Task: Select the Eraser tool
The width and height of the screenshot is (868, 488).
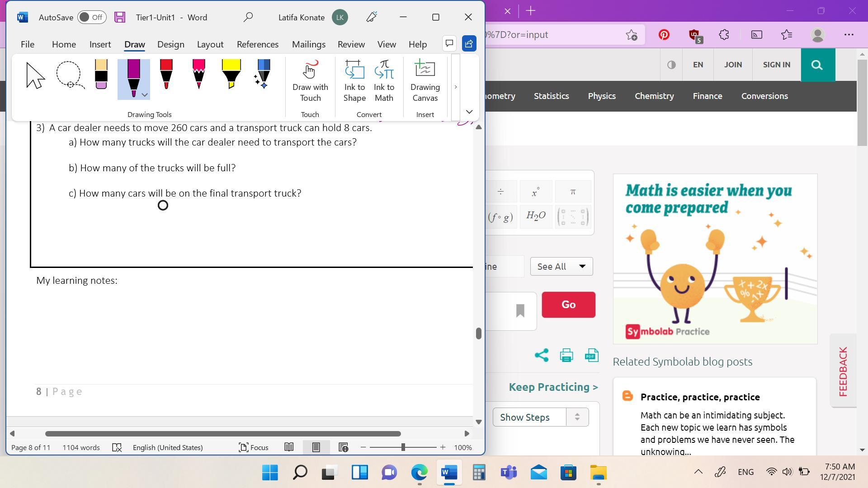Action: pyautogui.click(x=101, y=75)
